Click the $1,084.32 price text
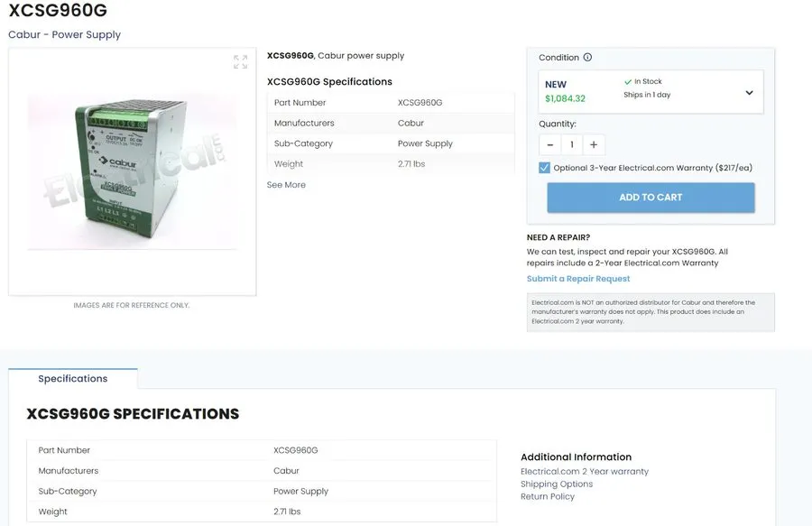Screen dimensions: 812x526 (x=565, y=98)
